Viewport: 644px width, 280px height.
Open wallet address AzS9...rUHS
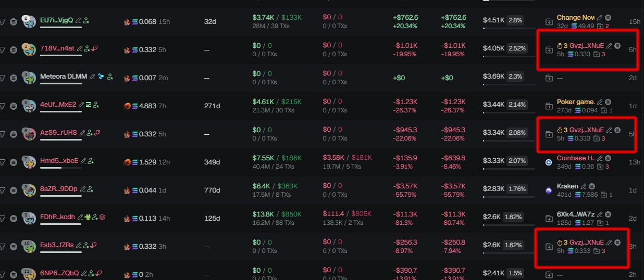click(58, 133)
